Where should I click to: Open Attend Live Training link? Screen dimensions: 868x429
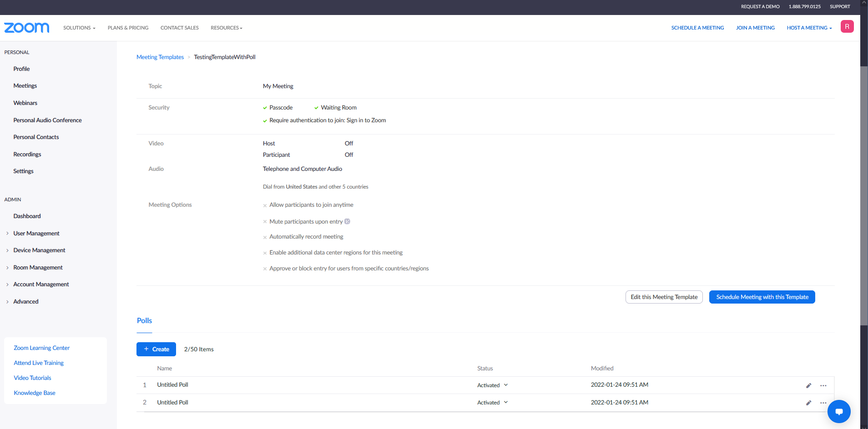[39, 363]
